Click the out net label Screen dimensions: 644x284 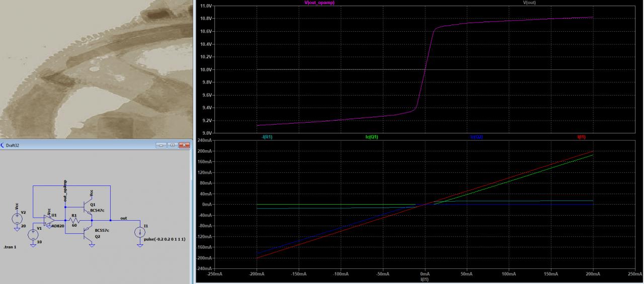tap(124, 218)
